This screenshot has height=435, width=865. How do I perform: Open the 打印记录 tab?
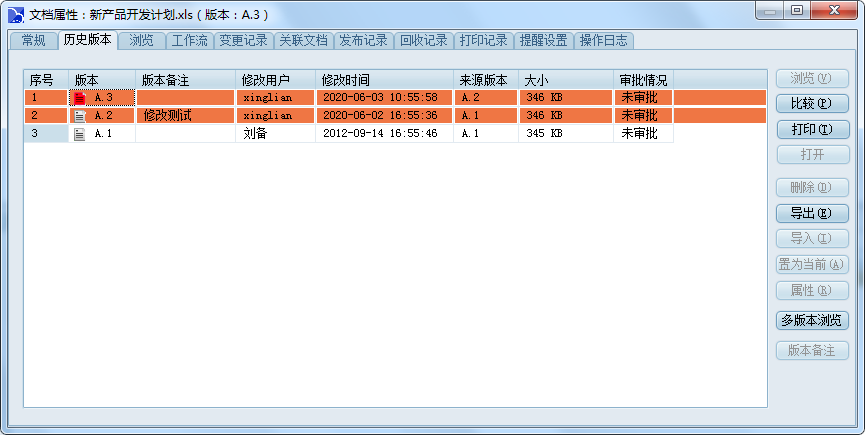coord(483,40)
